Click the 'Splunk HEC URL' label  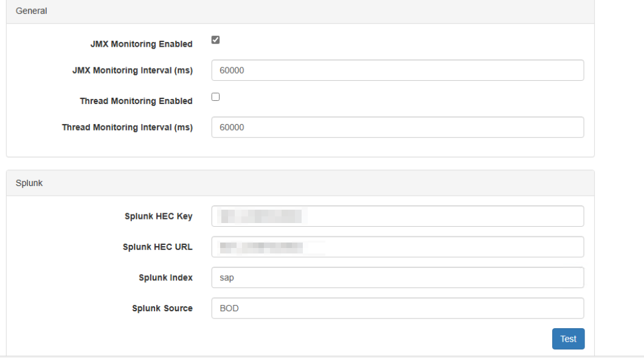pyautogui.click(x=158, y=247)
